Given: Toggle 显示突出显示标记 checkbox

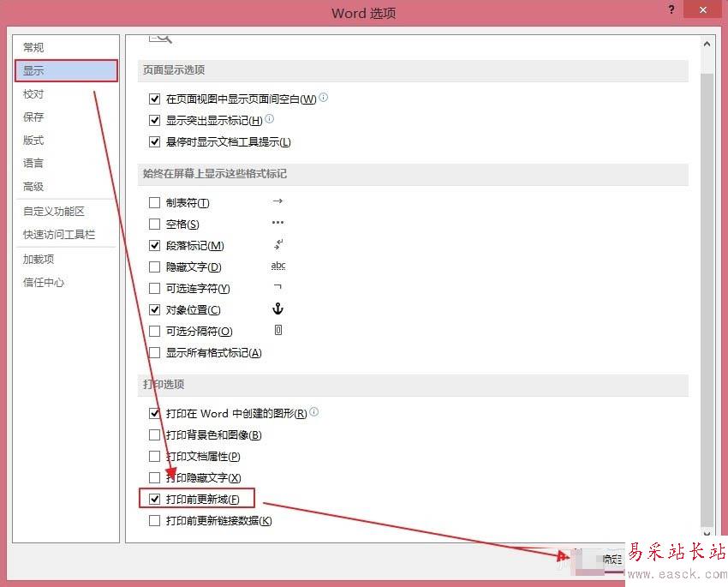Looking at the screenshot, I should (x=155, y=120).
